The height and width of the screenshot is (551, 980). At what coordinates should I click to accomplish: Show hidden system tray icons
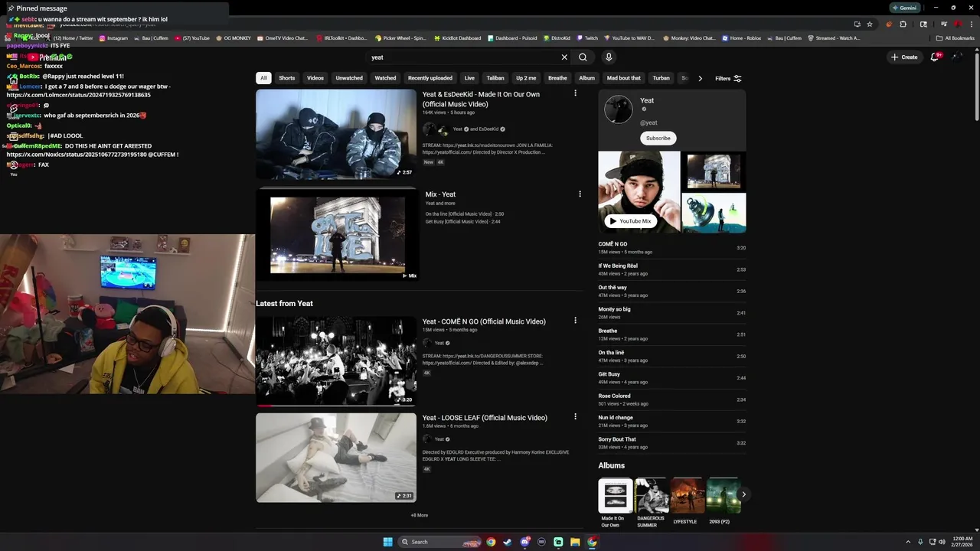[908, 542]
